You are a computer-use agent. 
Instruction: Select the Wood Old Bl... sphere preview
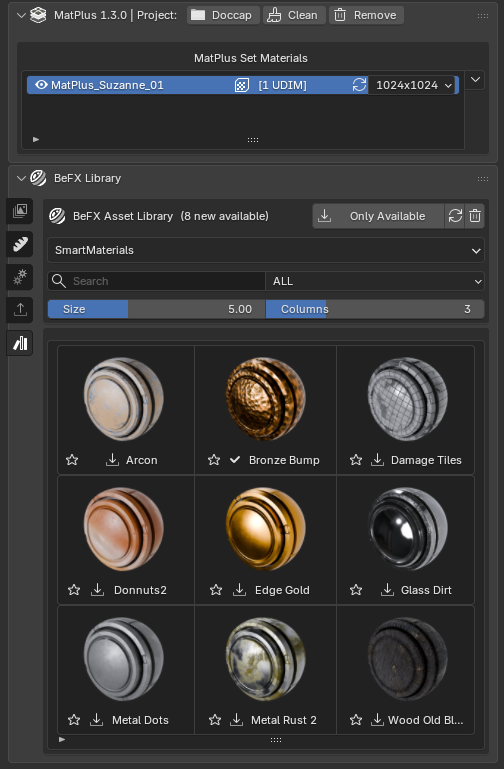click(x=407, y=659)
